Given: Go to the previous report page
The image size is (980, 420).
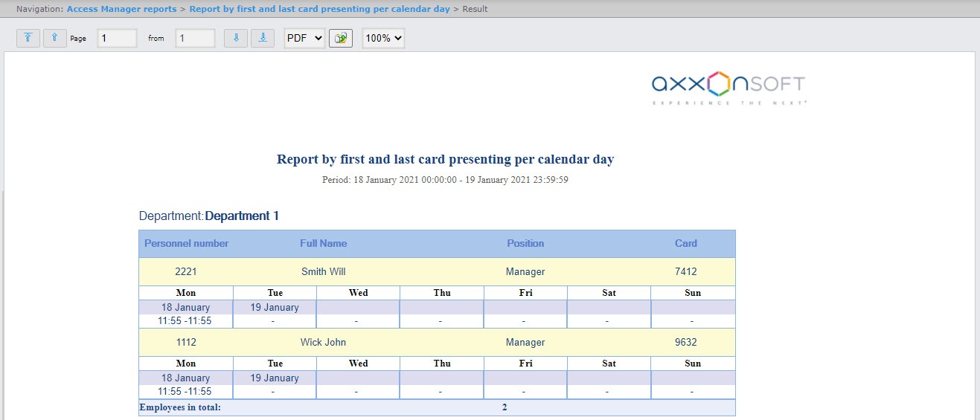Looking at the screenshot, I should point(55,38).
